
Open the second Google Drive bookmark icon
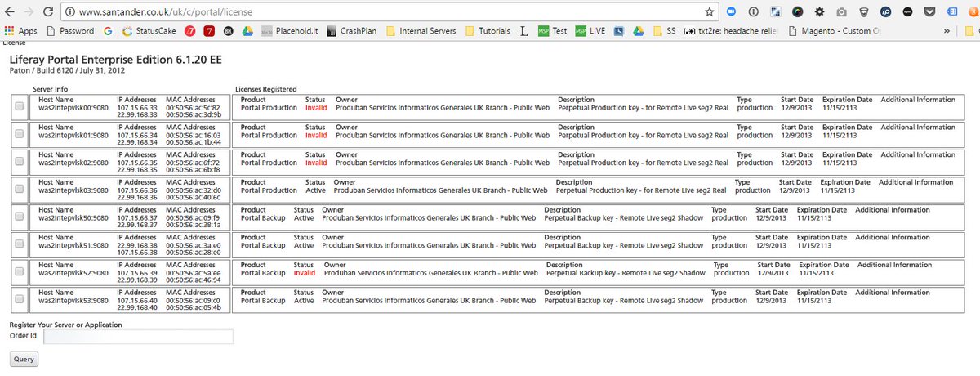pos(639,31)
